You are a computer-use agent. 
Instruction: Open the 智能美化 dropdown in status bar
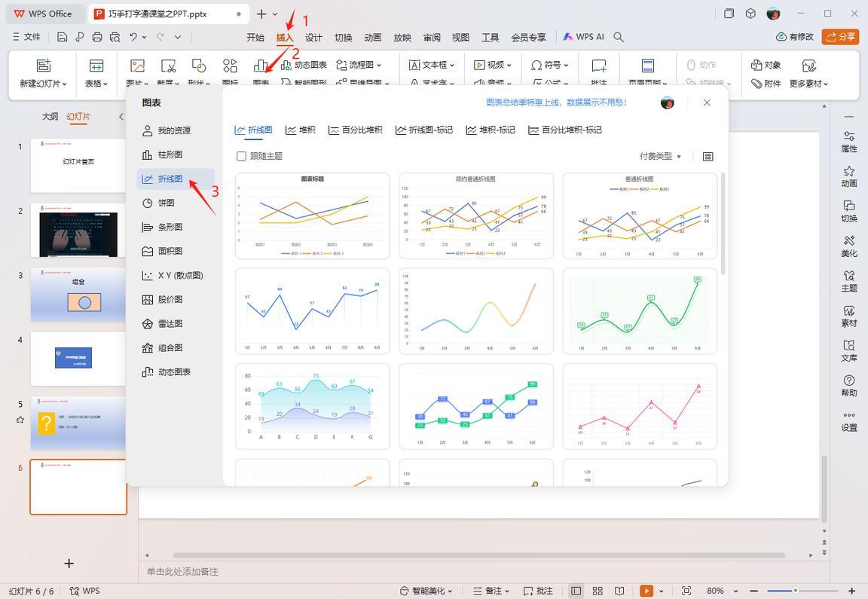point(426,591)
